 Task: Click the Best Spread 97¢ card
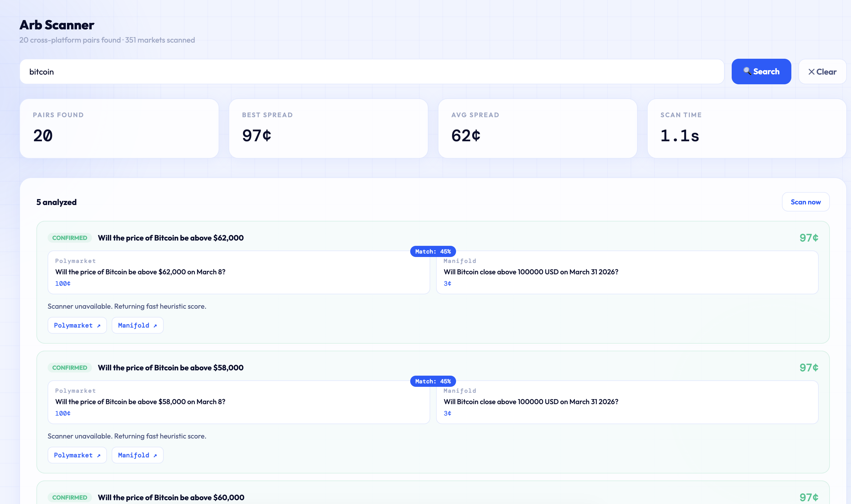[328, 128]
